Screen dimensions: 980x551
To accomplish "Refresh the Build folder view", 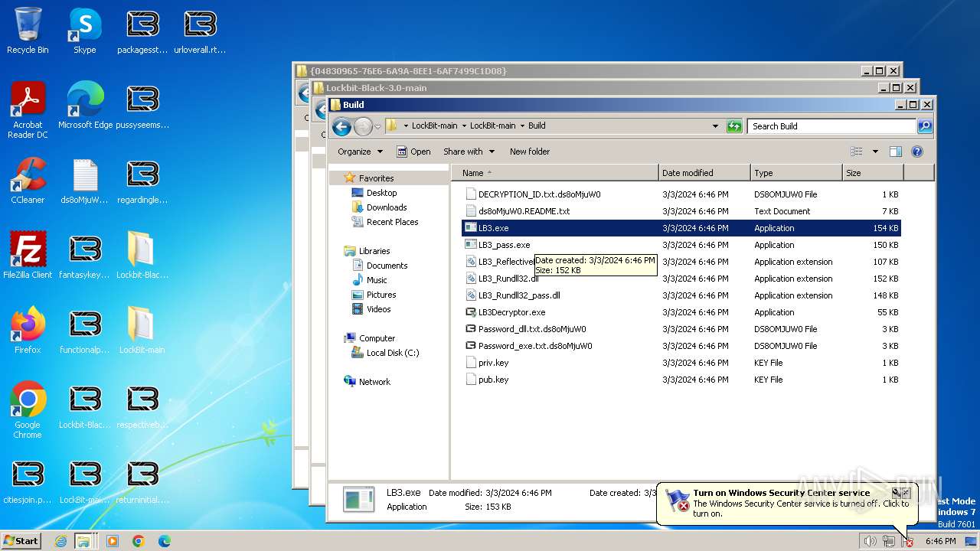I will tap(734, 126).
